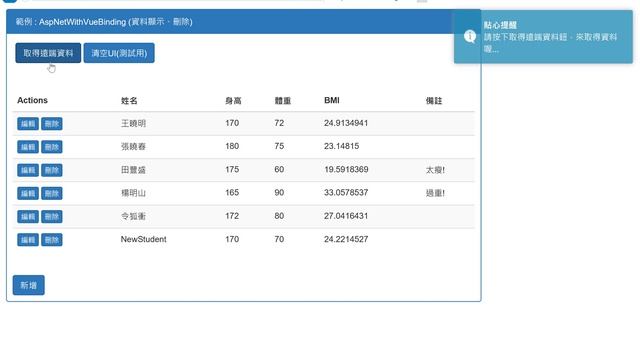640x360 pixels.
Task: Edit the 田豐盛 row
Action: 28,170
